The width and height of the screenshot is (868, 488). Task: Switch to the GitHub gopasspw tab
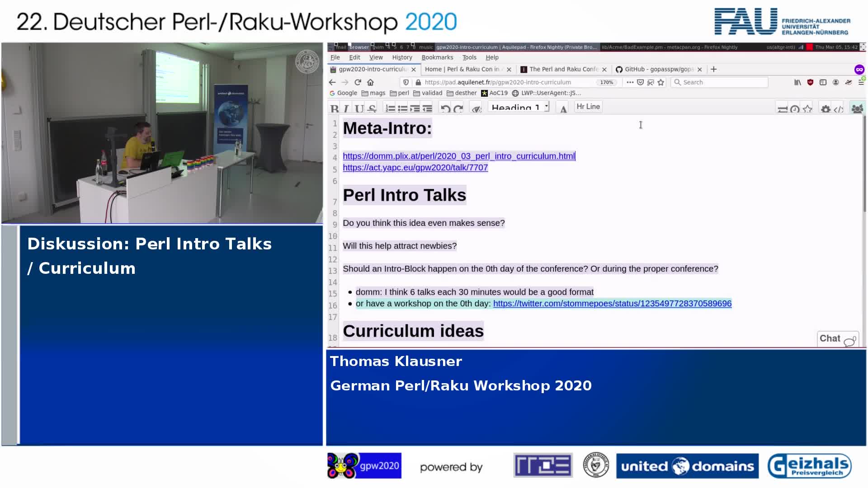pos(658,69)
